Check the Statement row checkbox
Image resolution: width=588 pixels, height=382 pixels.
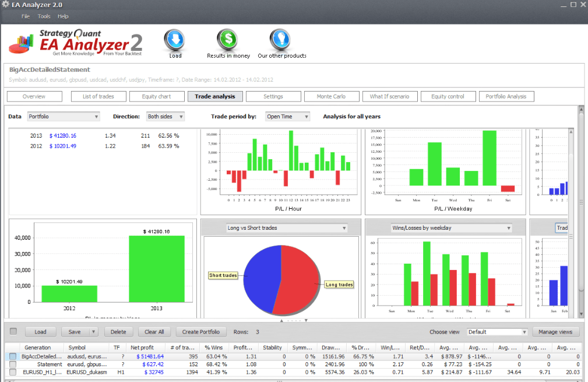13,365
